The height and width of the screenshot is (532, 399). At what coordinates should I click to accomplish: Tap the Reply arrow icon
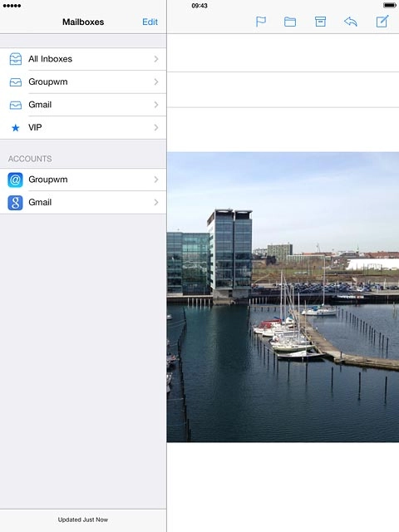(351, 22)
